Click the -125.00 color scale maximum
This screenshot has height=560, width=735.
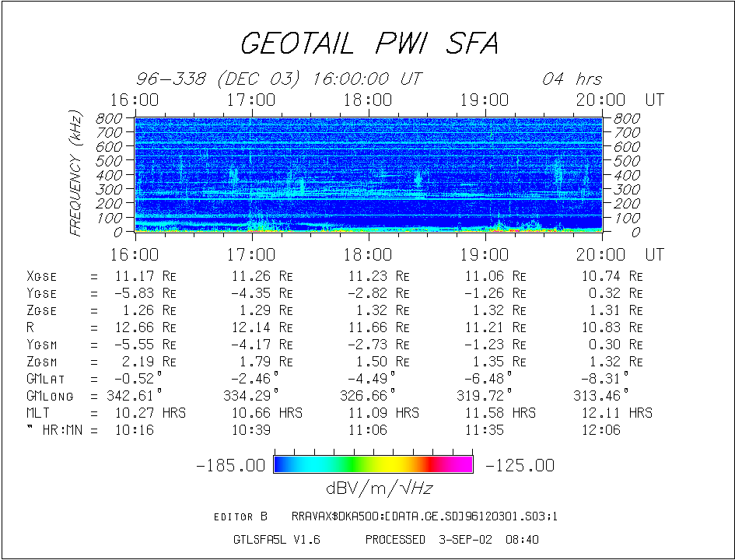[520, 465]
